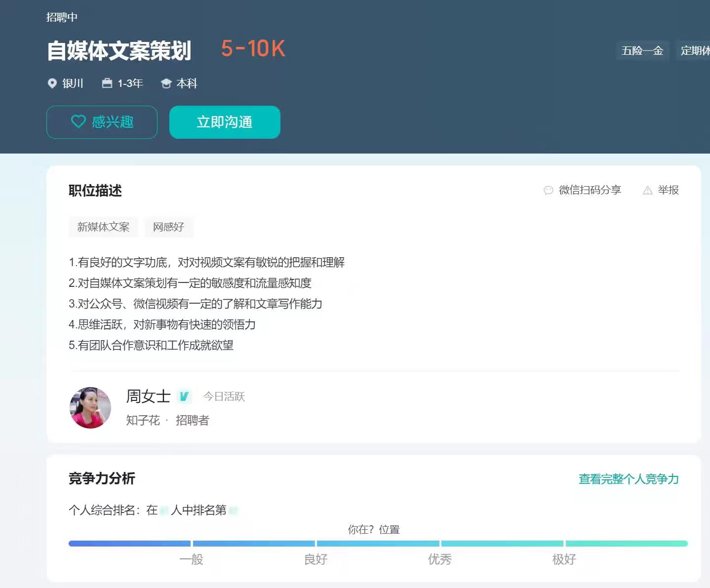This screenshot has height=588, width=710.
Task: Click the graduation cap icon beside 本科
Action: [x=166, y=83]
